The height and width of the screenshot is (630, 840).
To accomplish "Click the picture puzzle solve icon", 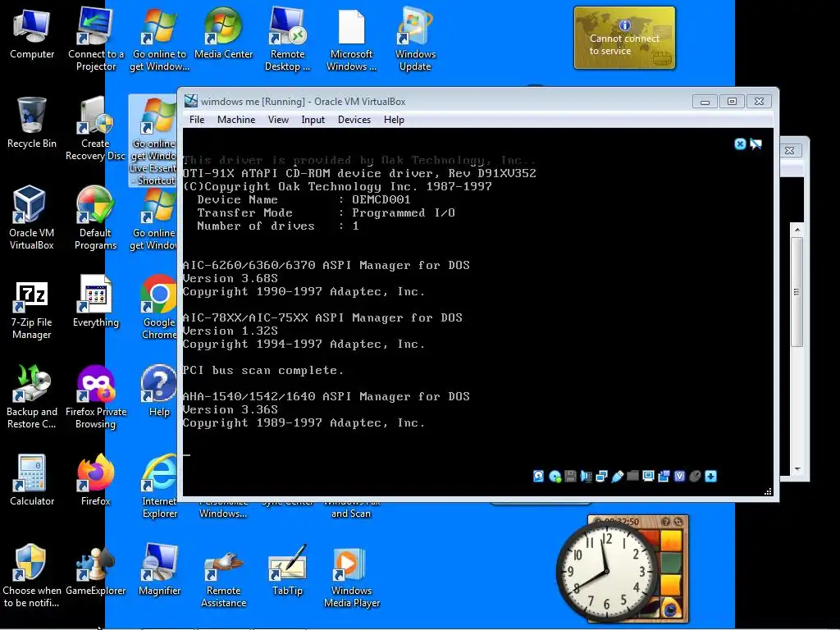I will point(678,522).
